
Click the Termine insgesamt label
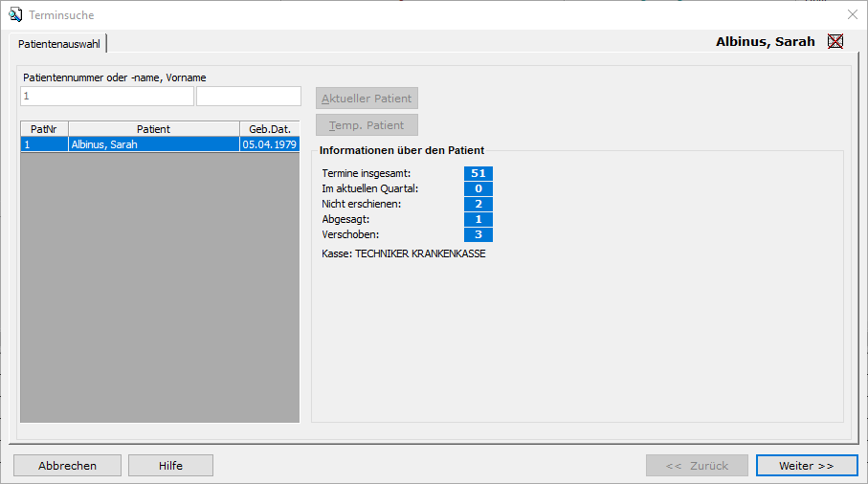pyautogui.click(x=367, y=173)
